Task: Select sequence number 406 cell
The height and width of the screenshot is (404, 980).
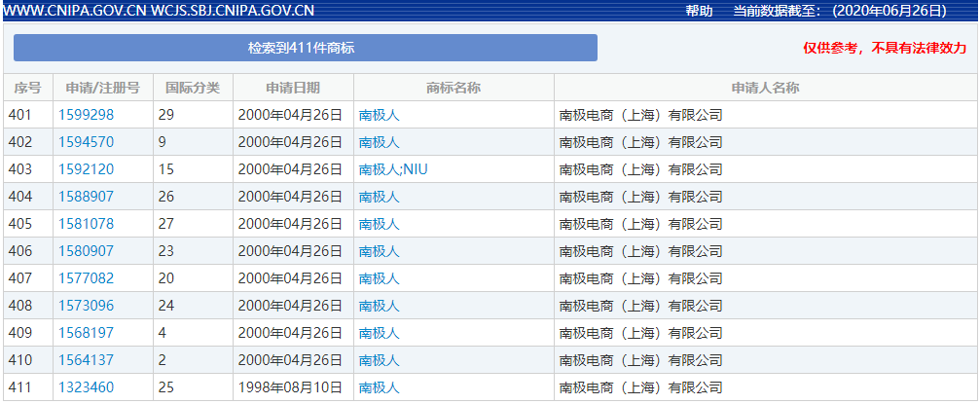Action: (x=27, y=251)
